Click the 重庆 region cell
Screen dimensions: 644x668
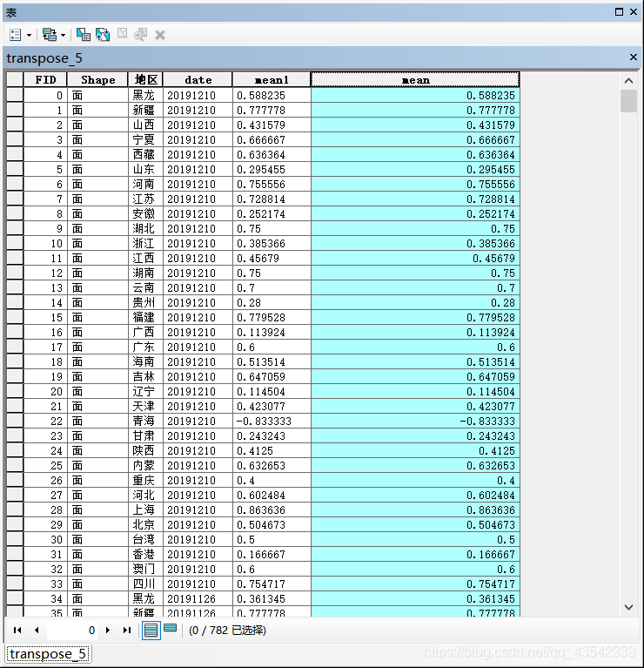pyautogui.click(x=145, y=480)
